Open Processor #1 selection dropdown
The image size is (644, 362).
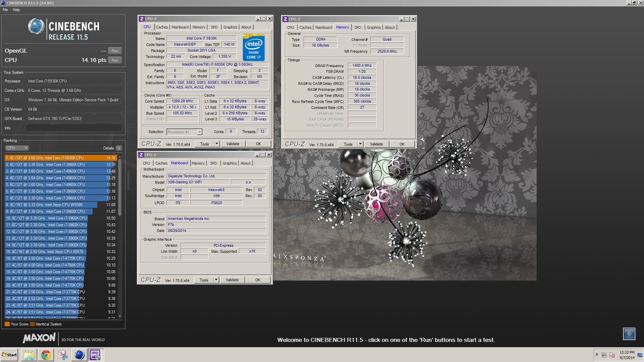[x=200, y=132]
